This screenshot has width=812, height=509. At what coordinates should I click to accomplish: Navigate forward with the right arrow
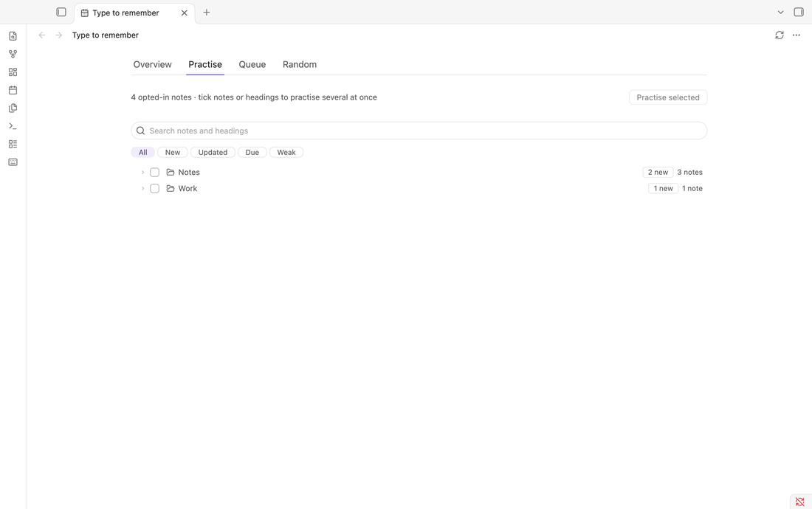point(59,35)
